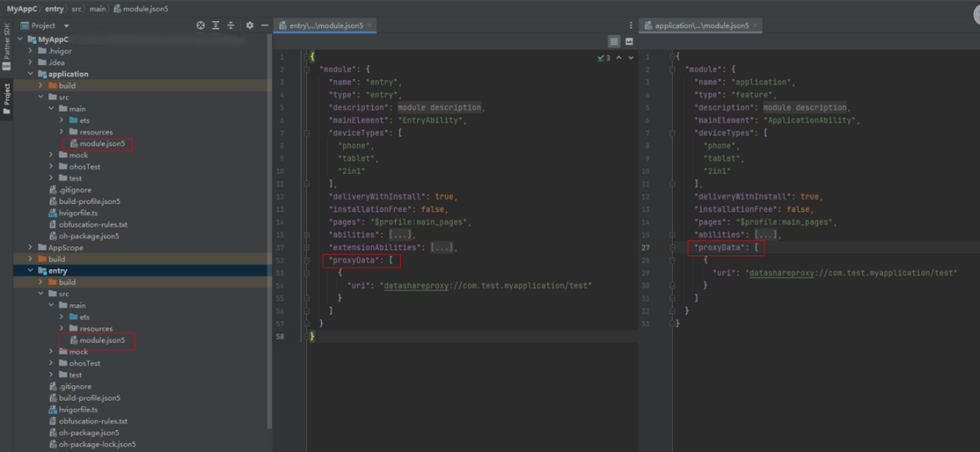The height and width of the screenshot is (452, 980).
Task: Jump to previous highlighted problem arrow
Action: (x=618, y=58)
